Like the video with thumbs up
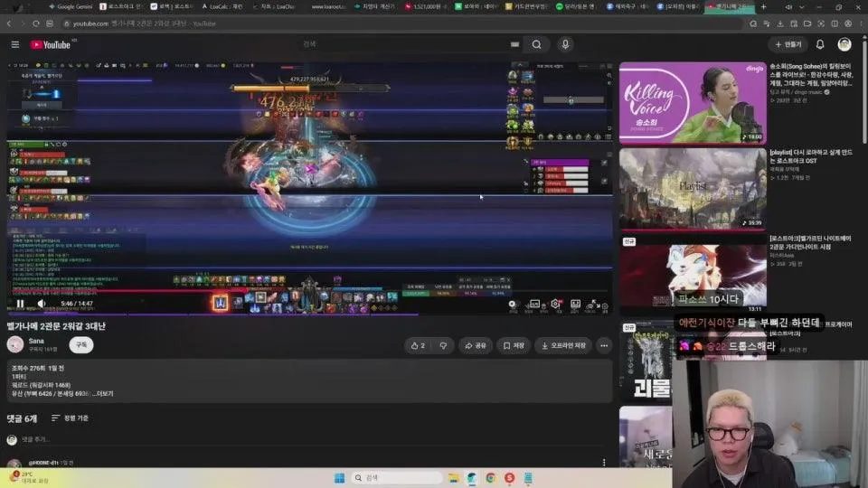Screen dimensions: 868x488 [418, 346]
